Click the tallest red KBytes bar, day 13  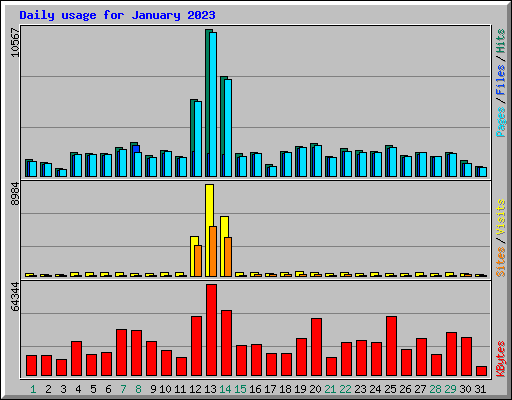[x=211, y=330]
